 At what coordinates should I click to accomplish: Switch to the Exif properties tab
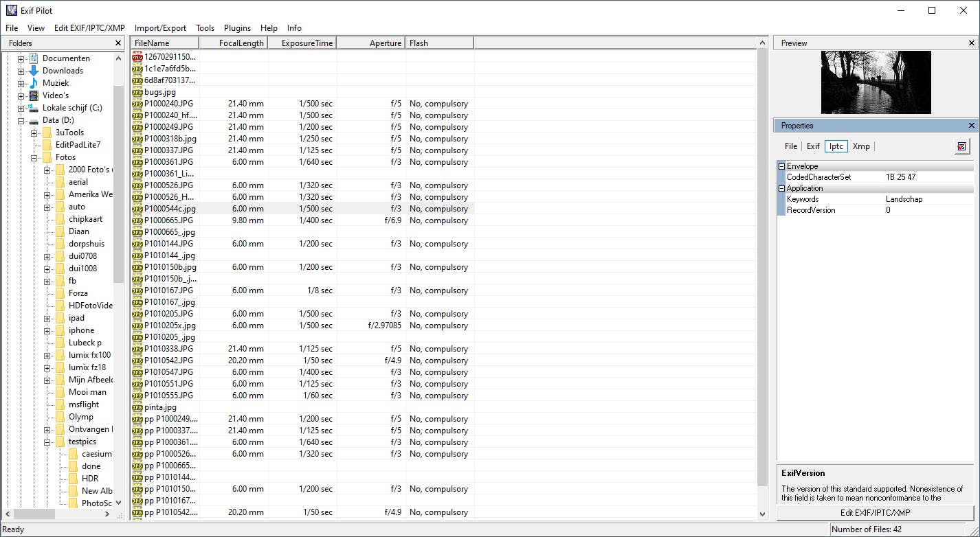[813, 146]
